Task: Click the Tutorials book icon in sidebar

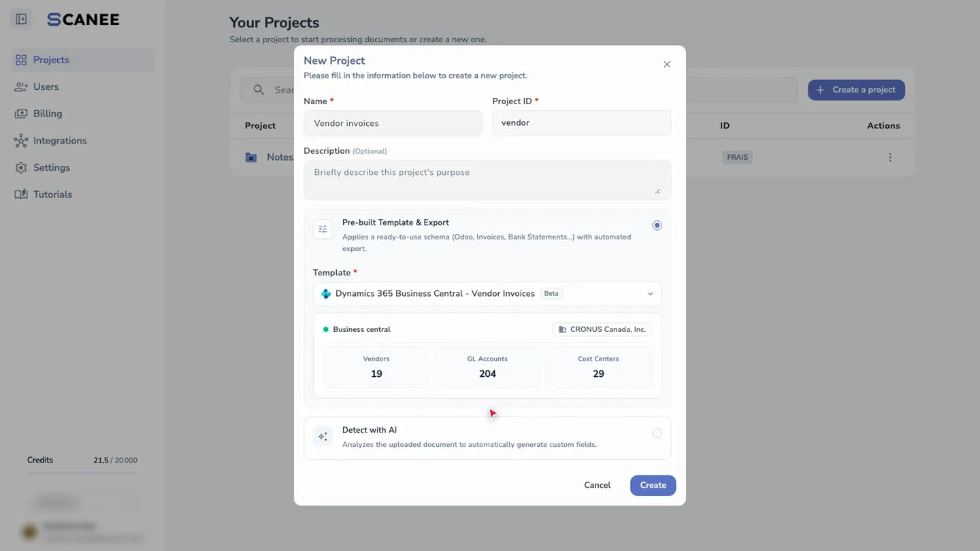Action: [21, 195]
